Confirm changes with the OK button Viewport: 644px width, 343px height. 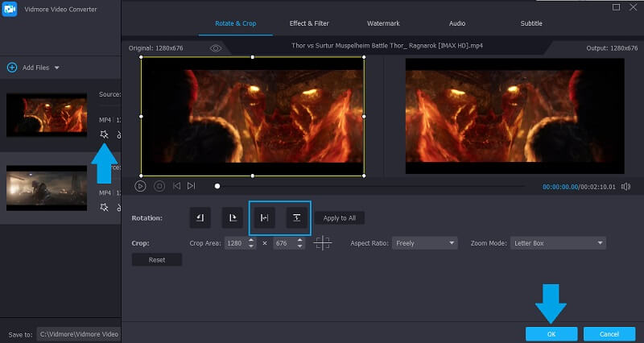tap(551, 333)
